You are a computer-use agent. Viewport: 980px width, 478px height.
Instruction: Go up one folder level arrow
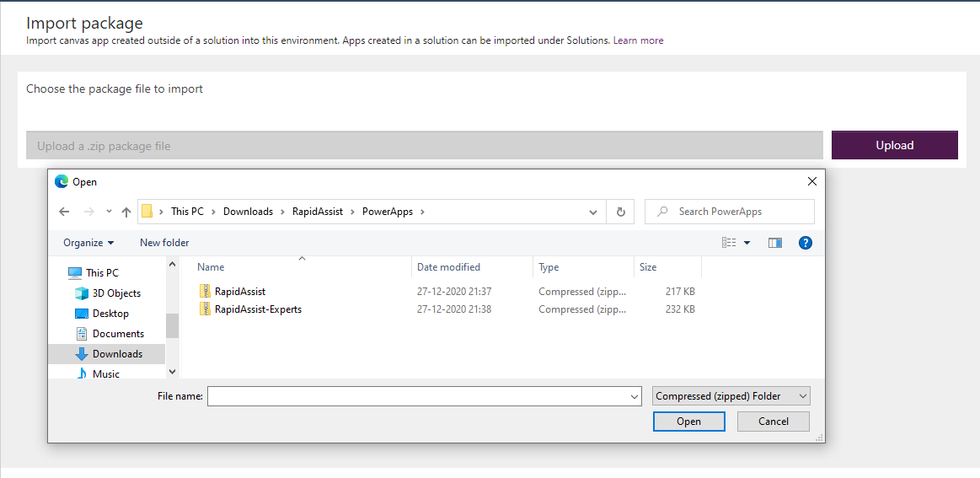click(x=126, y=212)
